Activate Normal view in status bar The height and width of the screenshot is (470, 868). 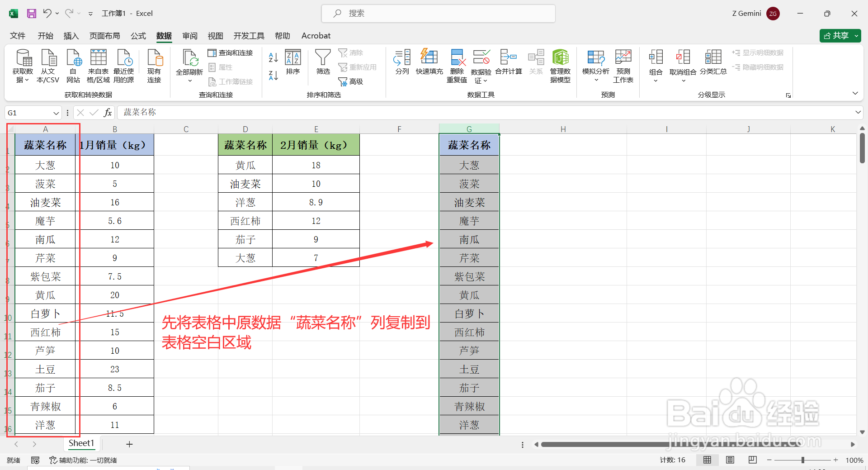(708, 460)
